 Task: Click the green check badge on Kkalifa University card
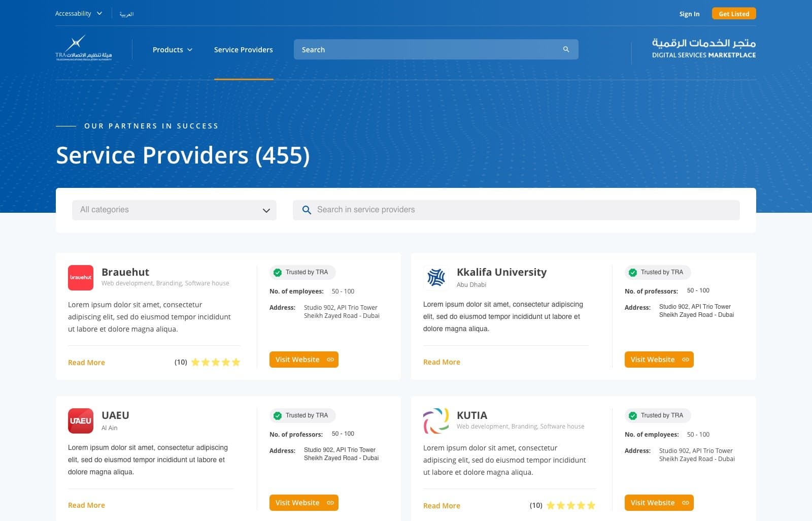(633, 273)
